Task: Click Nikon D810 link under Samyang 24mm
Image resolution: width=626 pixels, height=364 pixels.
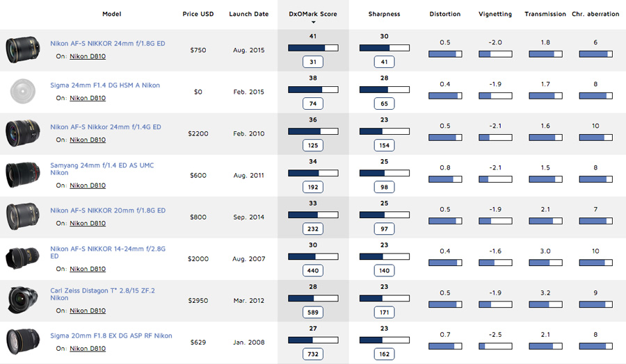Action: [x=88, y=185]
